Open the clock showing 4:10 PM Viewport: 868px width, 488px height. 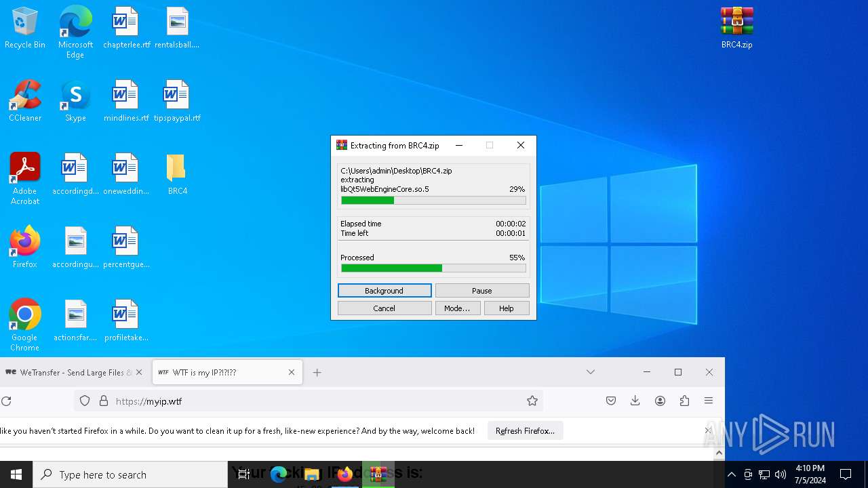(810, 474)
